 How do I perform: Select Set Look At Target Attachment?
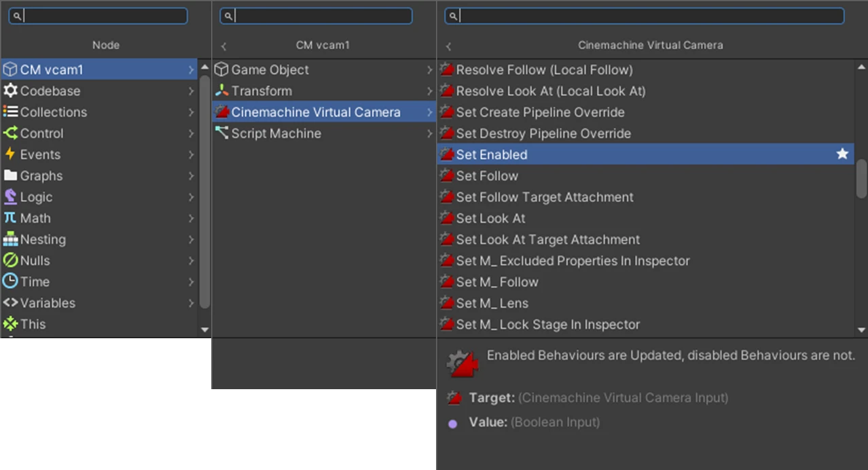coord(645,239)
